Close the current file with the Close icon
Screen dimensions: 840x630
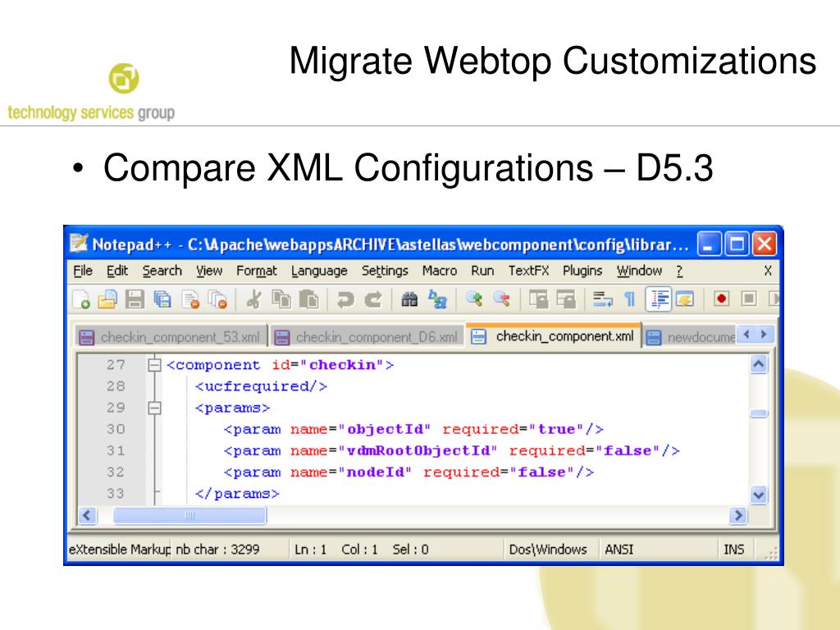point(190,299)
